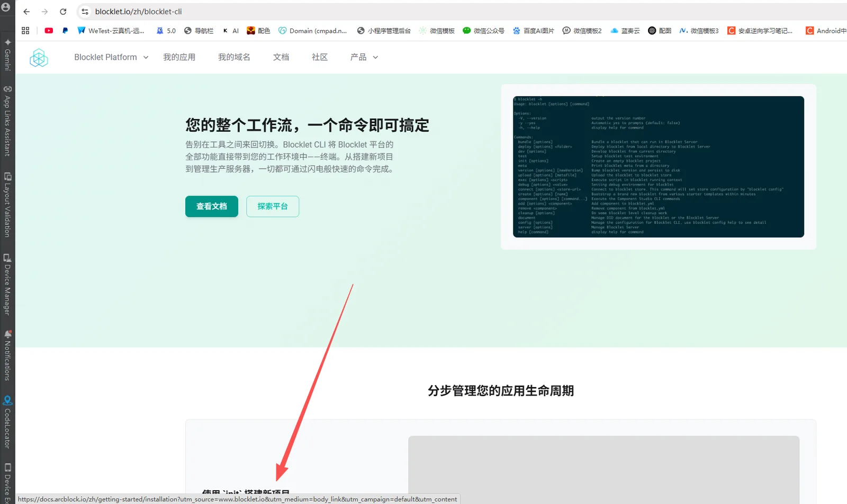The width and height of the screenshot is (847, 504).
Task: Open the 导航栏 bookmark
Action: tap(199, 31)
